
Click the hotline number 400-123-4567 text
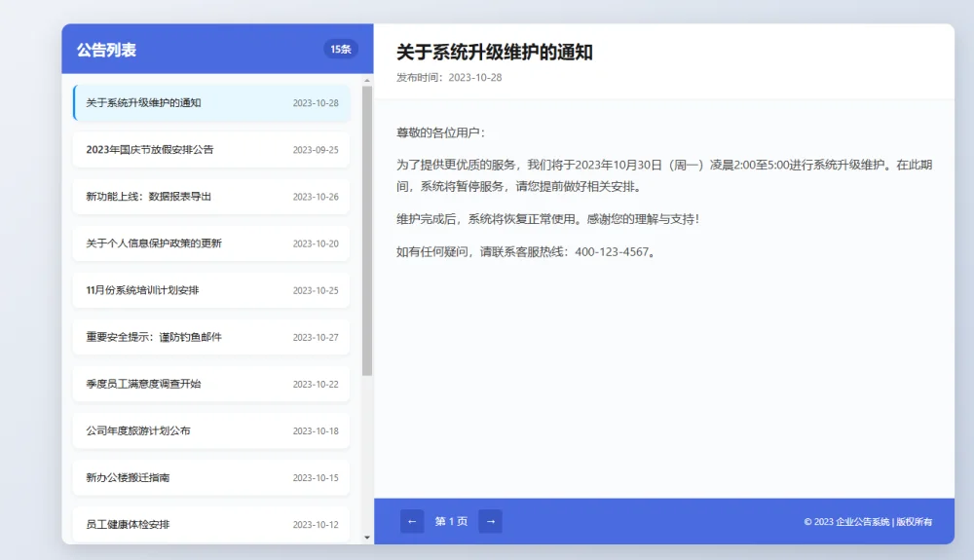coord(612,252)
